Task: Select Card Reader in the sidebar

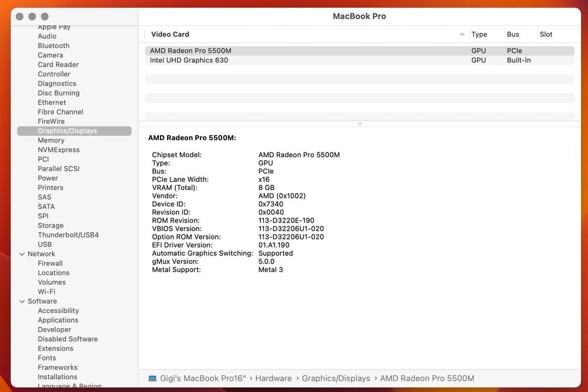Action: [58, 65]
